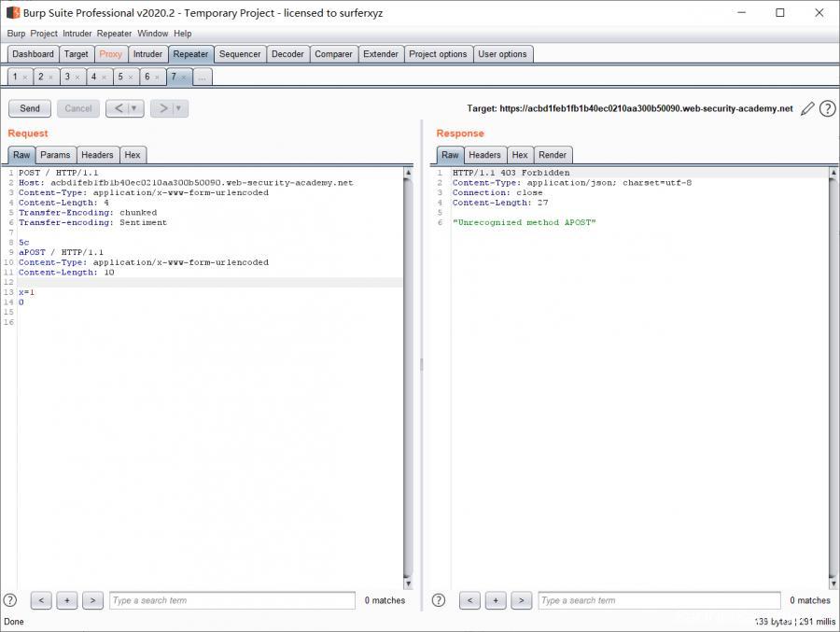Type in the request search term field
Screen dimensions: 840x632
[x=231, y=600]
